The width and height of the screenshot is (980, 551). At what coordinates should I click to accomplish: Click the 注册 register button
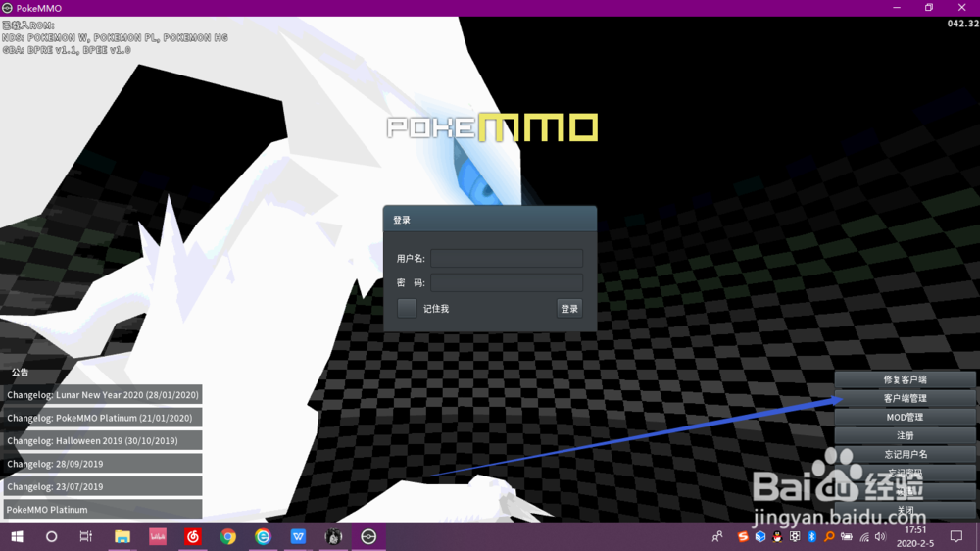coord(905,436)
